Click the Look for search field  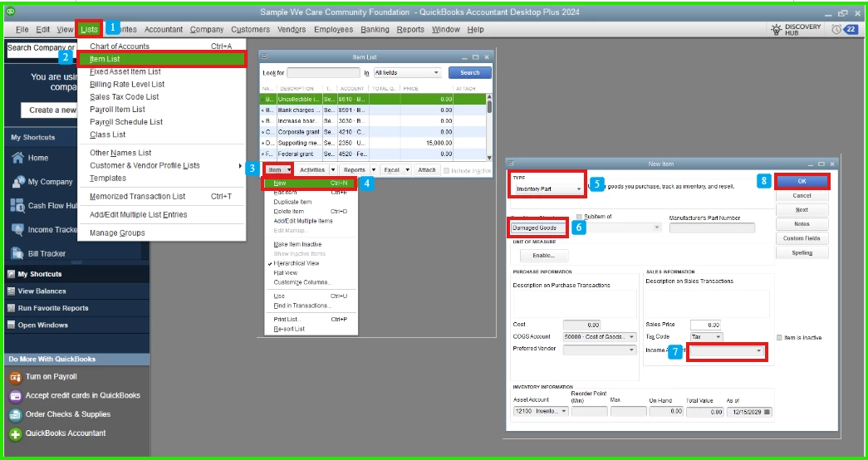[323, 72]
